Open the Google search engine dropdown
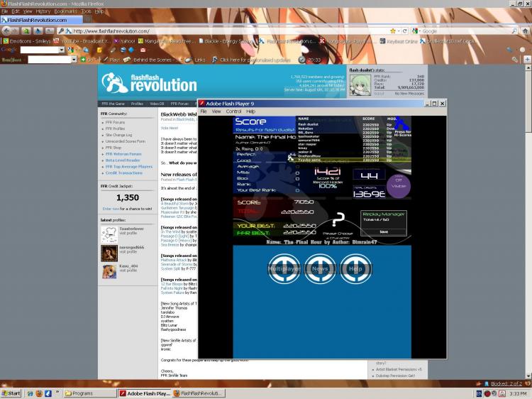The image size is (532, 399). [x=416, y=31]
